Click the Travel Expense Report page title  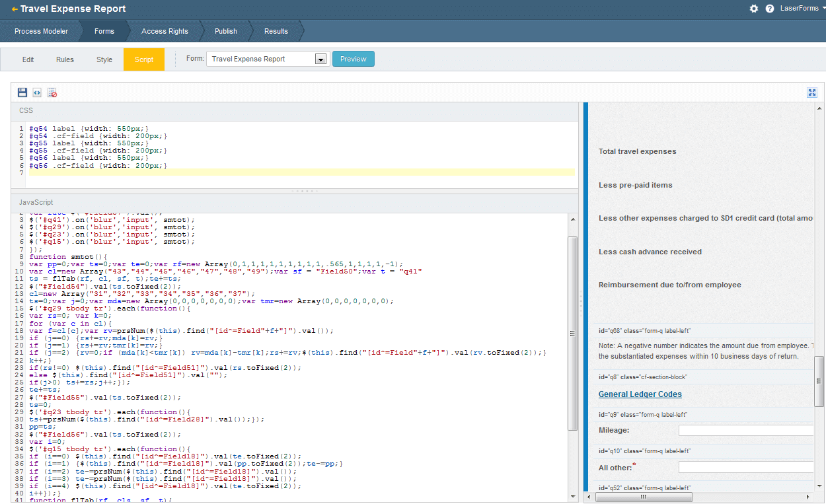click(73, 9)
